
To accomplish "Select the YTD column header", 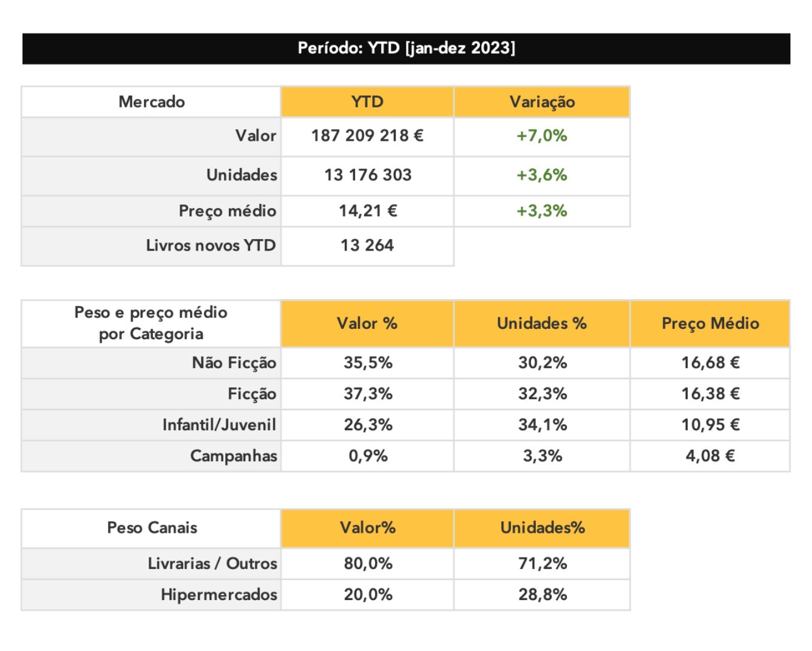I will coord(367,102).
